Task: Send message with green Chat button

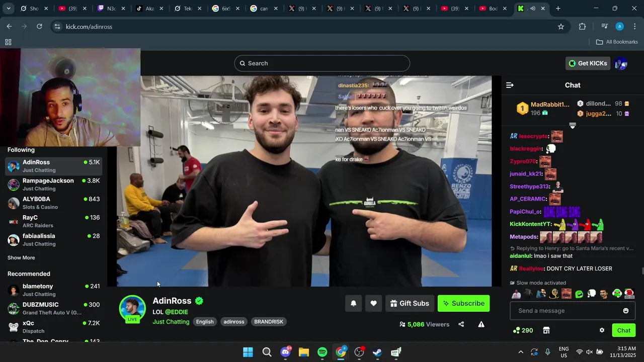Action: [624, 330]
